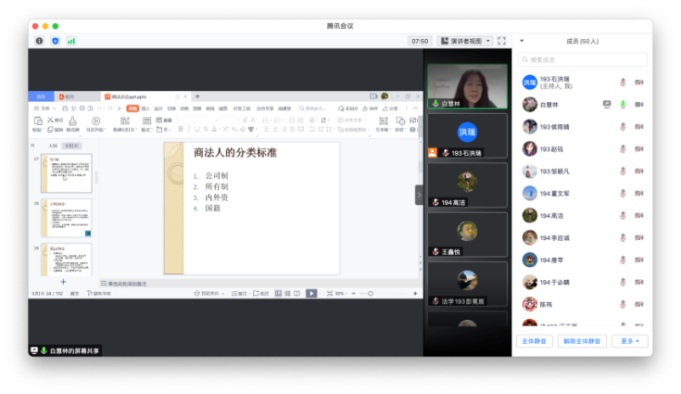
Task: Select member 194唐苹 in list
Action: click(582, 260)
